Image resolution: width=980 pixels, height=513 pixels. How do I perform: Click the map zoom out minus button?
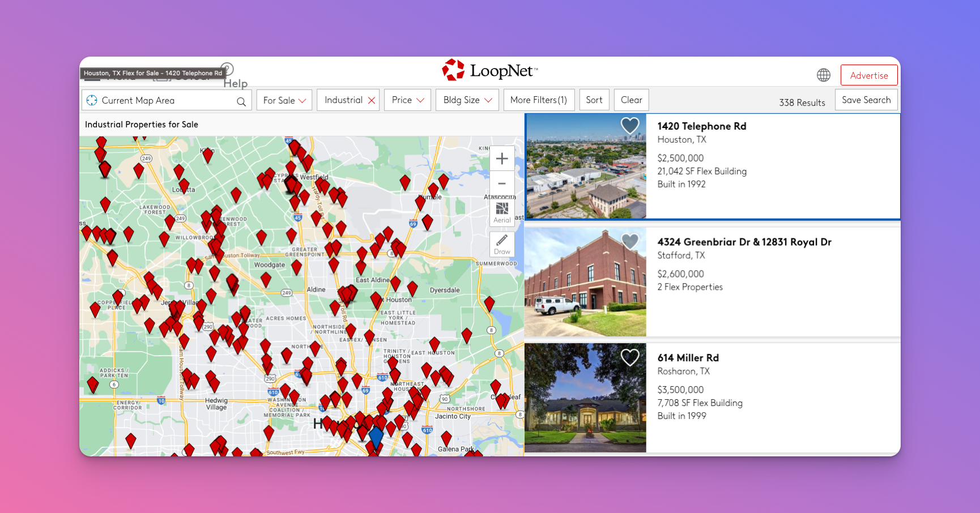(x=502, y=183)
